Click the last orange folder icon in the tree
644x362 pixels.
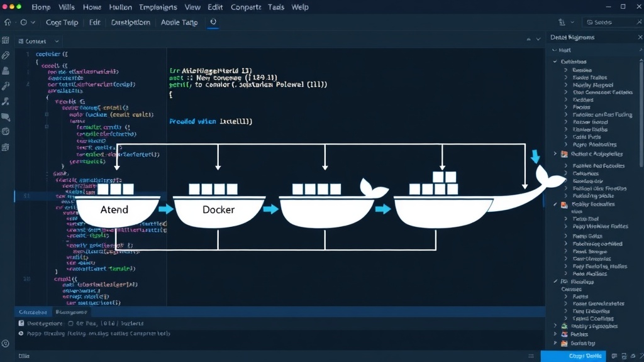(x=564, y=343)
